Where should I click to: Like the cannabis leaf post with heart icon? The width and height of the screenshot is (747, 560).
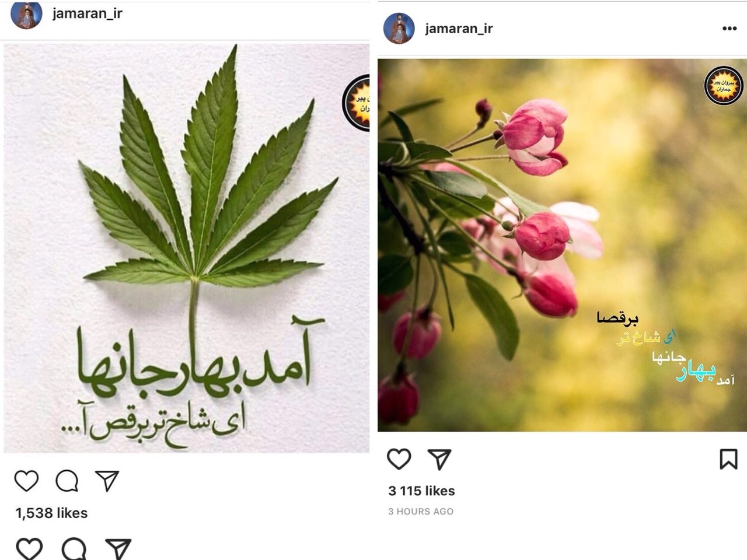pyautogui.click(x=26, y=481)
